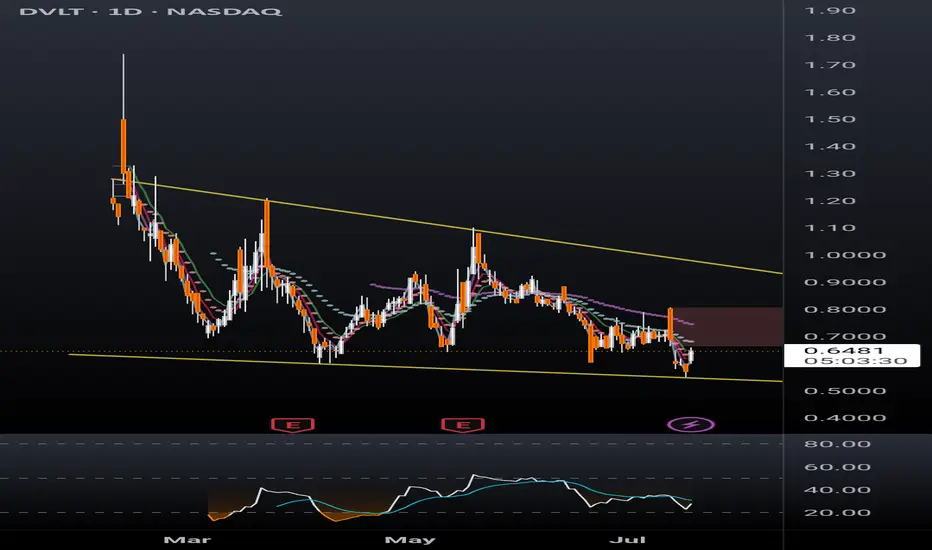Click the 1.90 price axis label

tap(830, 11)
